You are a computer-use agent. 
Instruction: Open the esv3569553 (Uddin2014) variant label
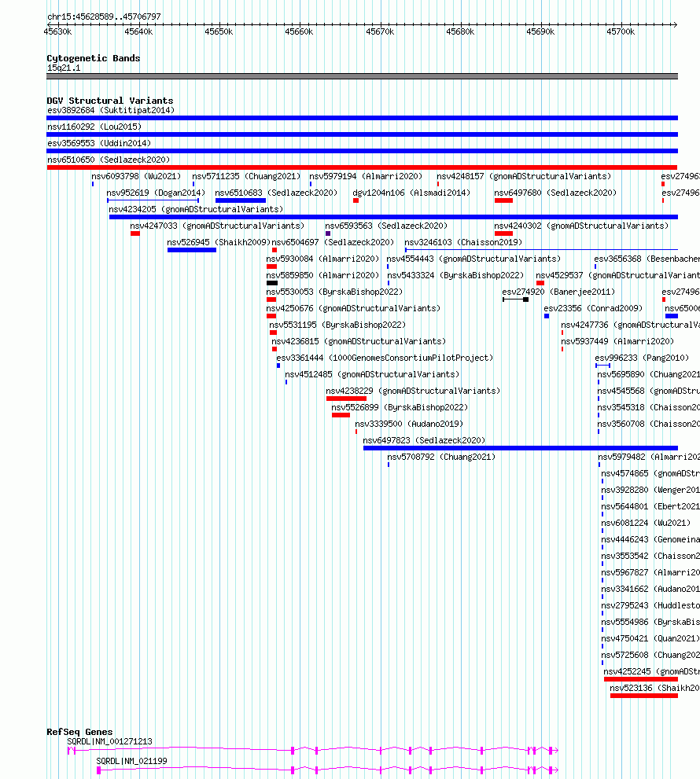pos(99,143)
